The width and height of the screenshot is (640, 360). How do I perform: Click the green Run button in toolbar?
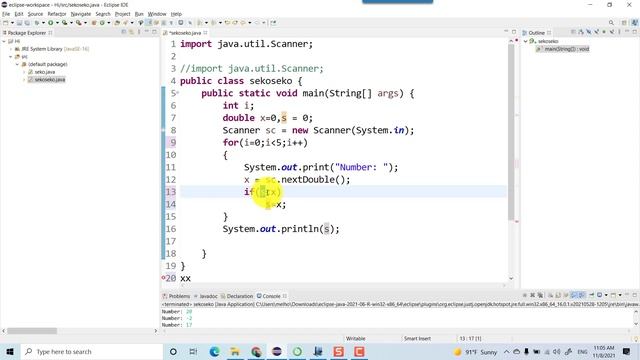[51, 23]
